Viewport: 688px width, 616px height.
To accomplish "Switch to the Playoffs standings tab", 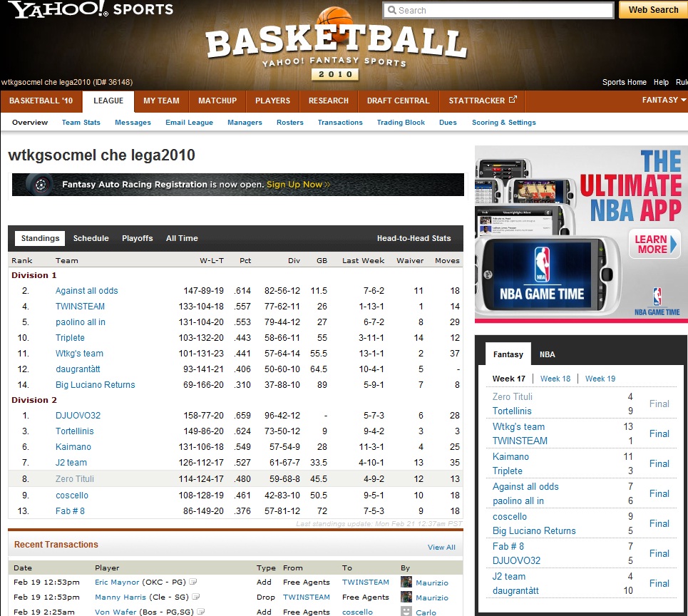I will coord(137,238).
